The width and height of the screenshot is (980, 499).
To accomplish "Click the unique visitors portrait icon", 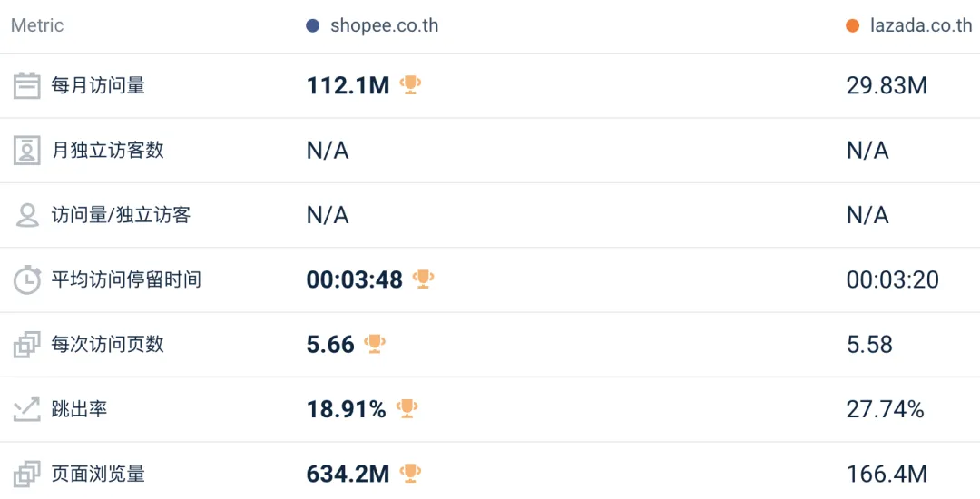I will coord(27,150).
